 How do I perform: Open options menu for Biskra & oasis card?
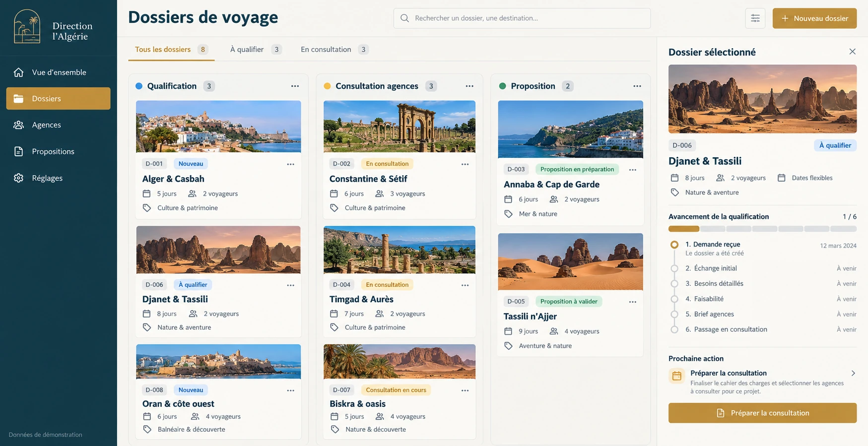(465, 390)
